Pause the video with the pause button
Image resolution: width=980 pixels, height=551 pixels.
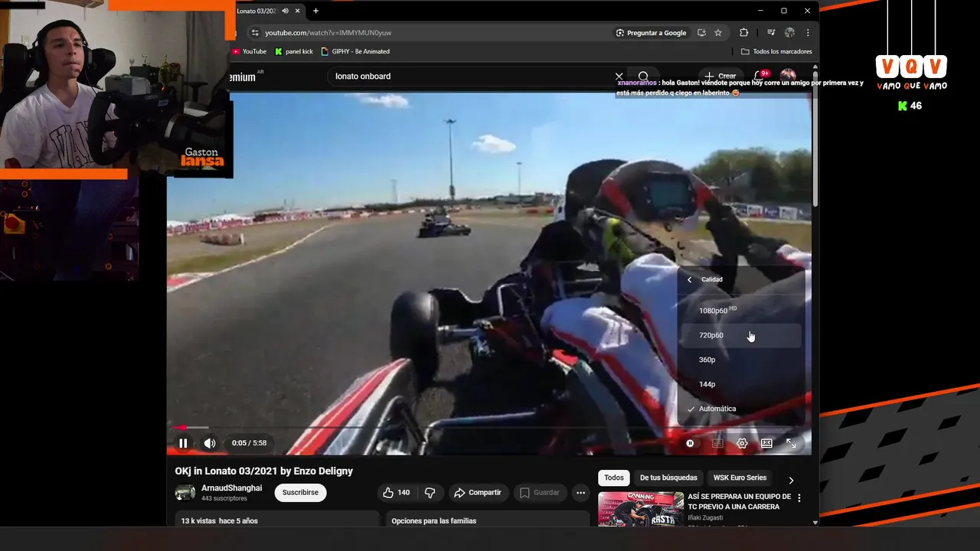pyautogui.click(x=183, y=443)
